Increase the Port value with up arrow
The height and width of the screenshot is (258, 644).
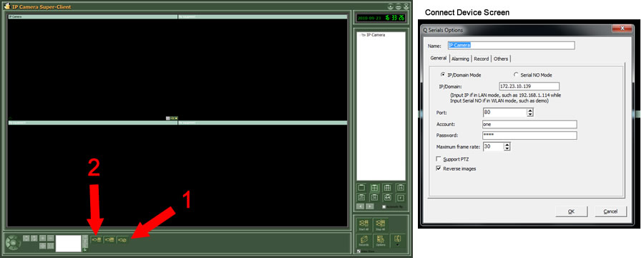click(530, 110)
